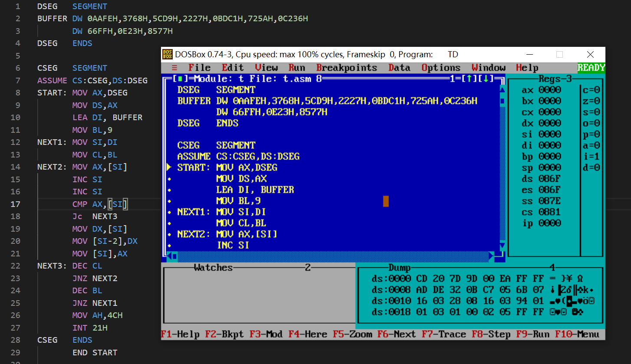Viewport: 631px width, 364px height.
Task: Select the bx 0000 register in Regs
Action: point(541,101)
